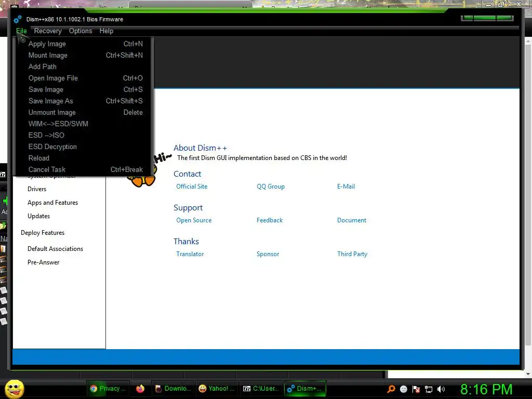The height and width of the screenshot is (399, 532).
Task: Open Firefox from the taskbar
Action: [140, 389]
